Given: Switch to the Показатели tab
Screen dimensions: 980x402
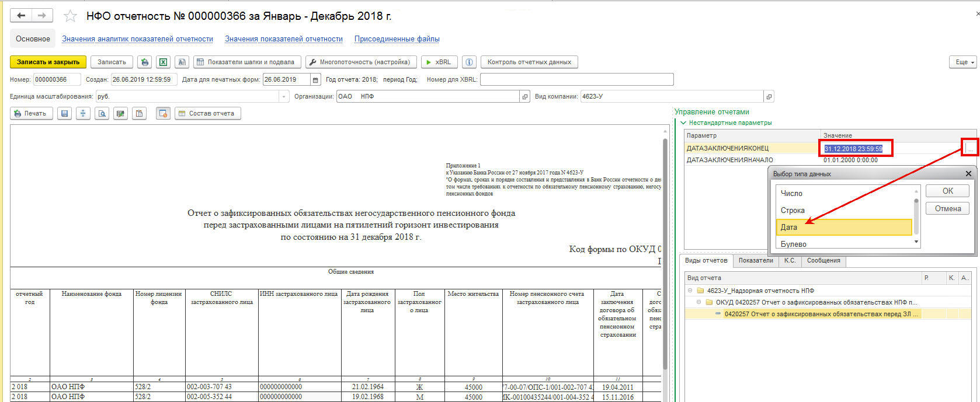Looking at the screenshot, I should tap(755, 260).
